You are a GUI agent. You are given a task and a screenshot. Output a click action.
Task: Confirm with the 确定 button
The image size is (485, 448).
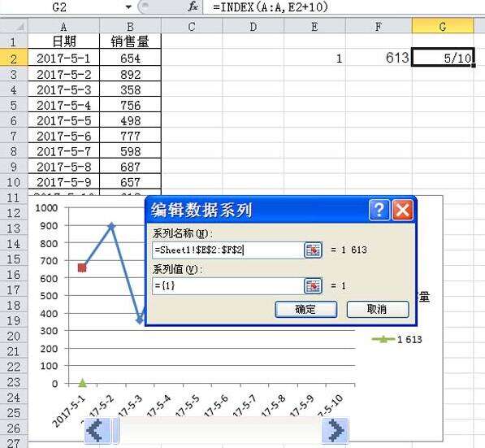click(x=306, y=309)
